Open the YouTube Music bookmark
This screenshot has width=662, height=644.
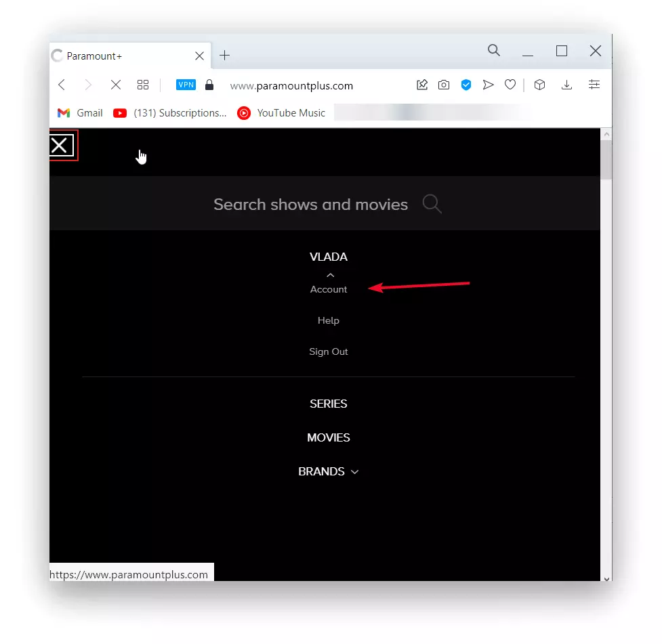[281, 113]
